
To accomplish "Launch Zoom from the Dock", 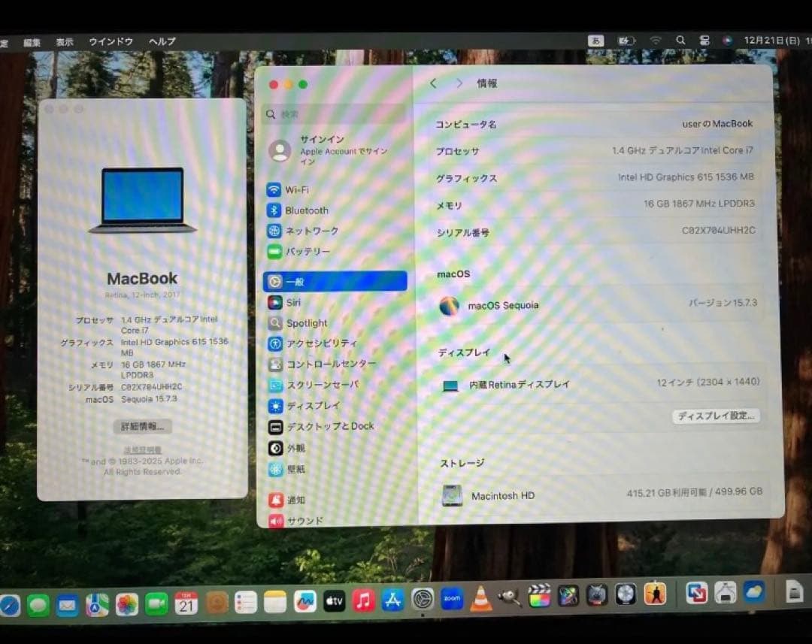I will (x=451, y=598).
